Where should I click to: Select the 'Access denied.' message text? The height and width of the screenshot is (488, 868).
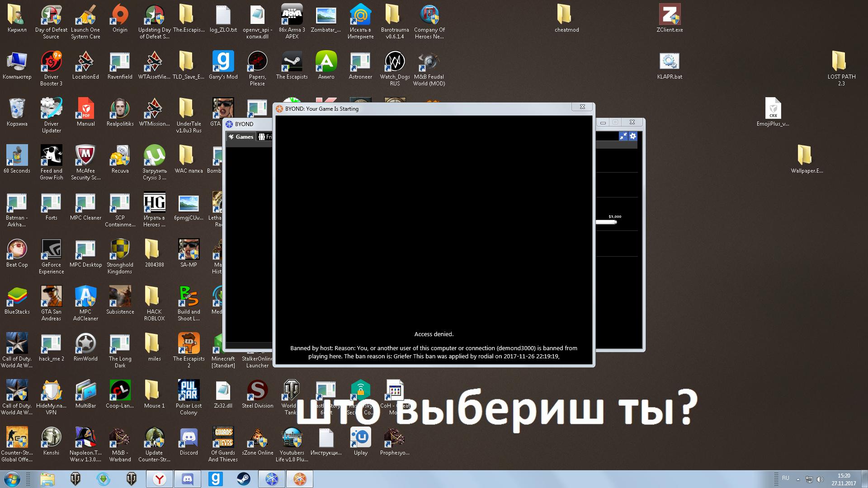[x=434, y=334]
